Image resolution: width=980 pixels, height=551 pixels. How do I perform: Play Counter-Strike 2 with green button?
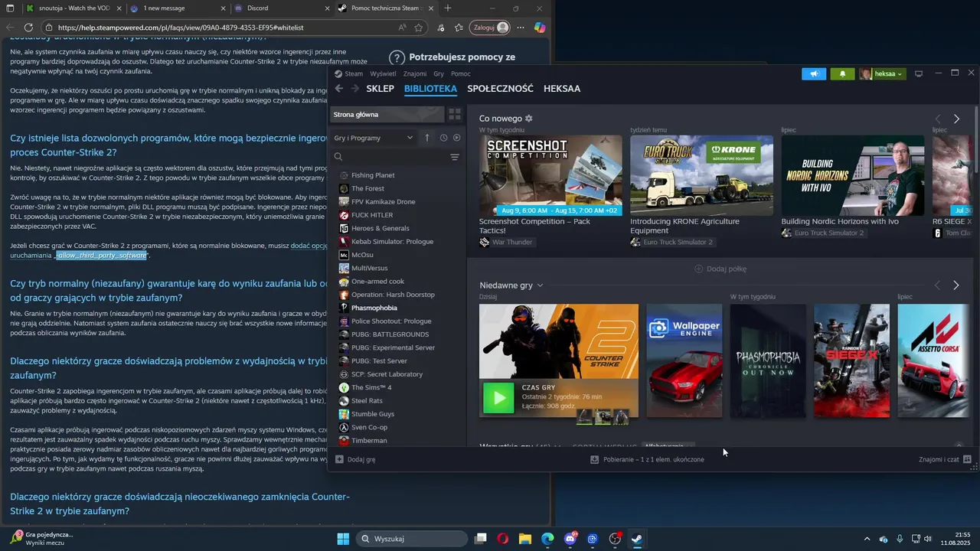[498, 398]
